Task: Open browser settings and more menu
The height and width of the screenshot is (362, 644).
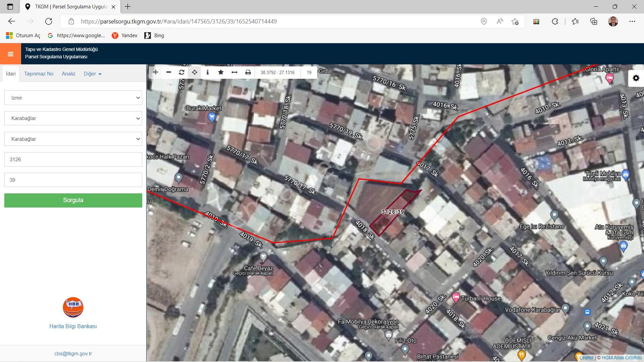Action: [632, 21]
